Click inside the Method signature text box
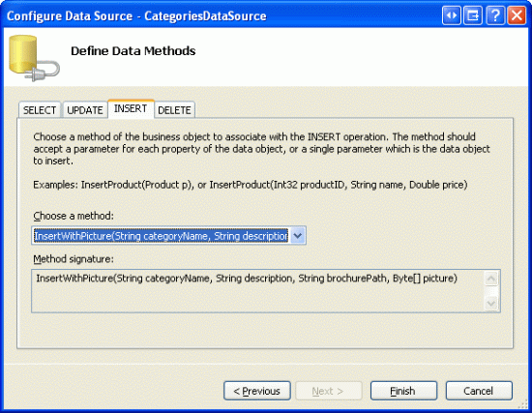The image size is (532, 413). tap(258, 291)
